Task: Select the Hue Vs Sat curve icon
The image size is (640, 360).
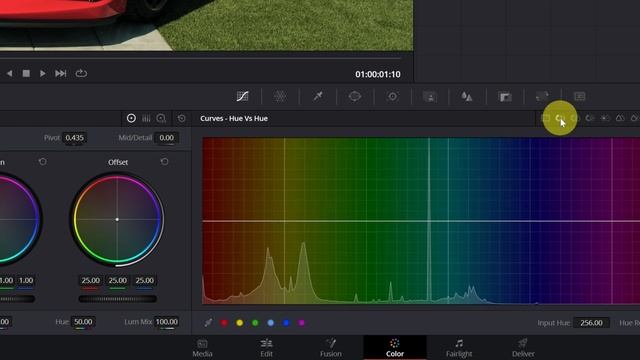Action: click(575, 118)
